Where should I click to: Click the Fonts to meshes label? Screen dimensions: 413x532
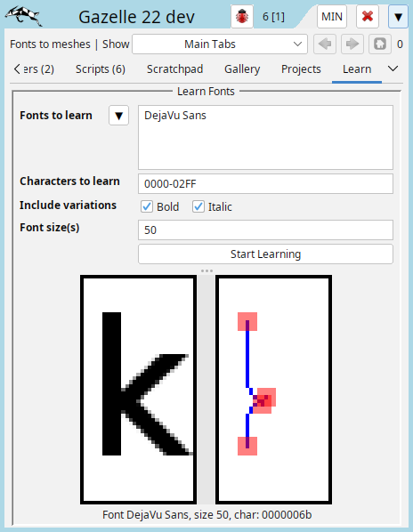(50, 44)
